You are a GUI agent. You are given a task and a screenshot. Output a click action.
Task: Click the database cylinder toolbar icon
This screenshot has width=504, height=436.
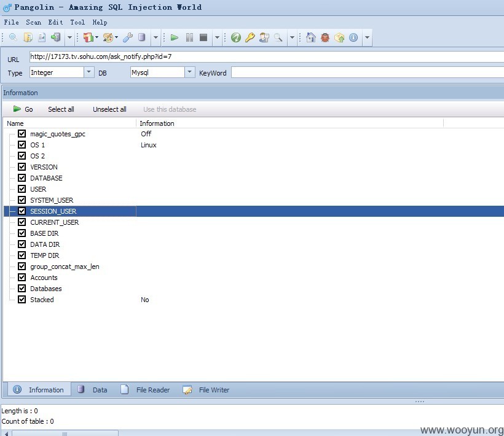click(x=141, y=37)
